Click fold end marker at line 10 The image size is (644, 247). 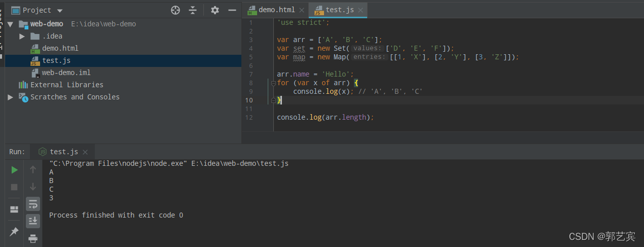[273, 100]
